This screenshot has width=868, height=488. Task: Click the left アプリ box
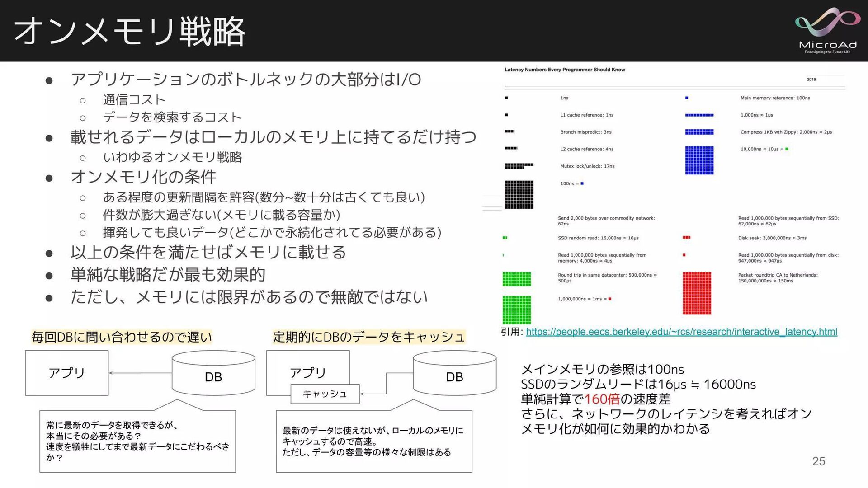tap(67, 373)
